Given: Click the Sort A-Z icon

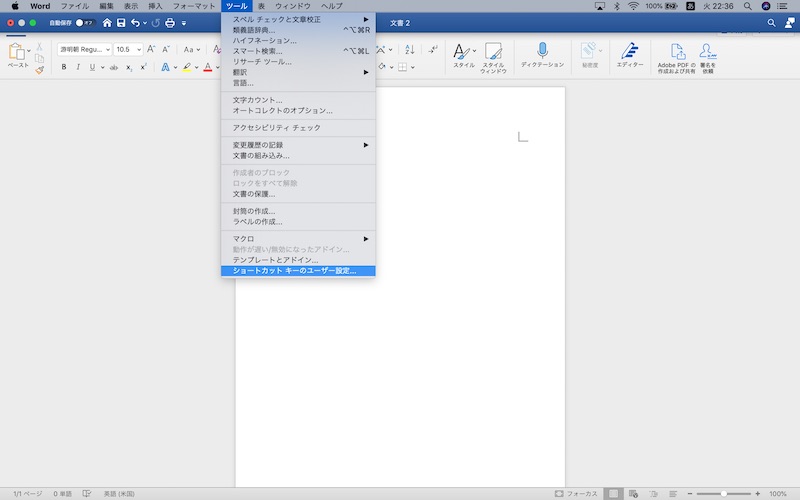Looking at the screenshot, I should (x=410, y=49).
